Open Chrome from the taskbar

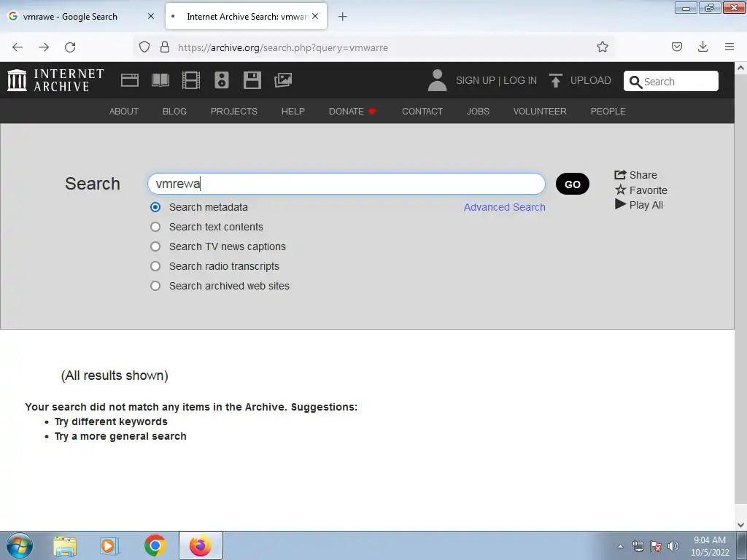(x=155, y=546)
